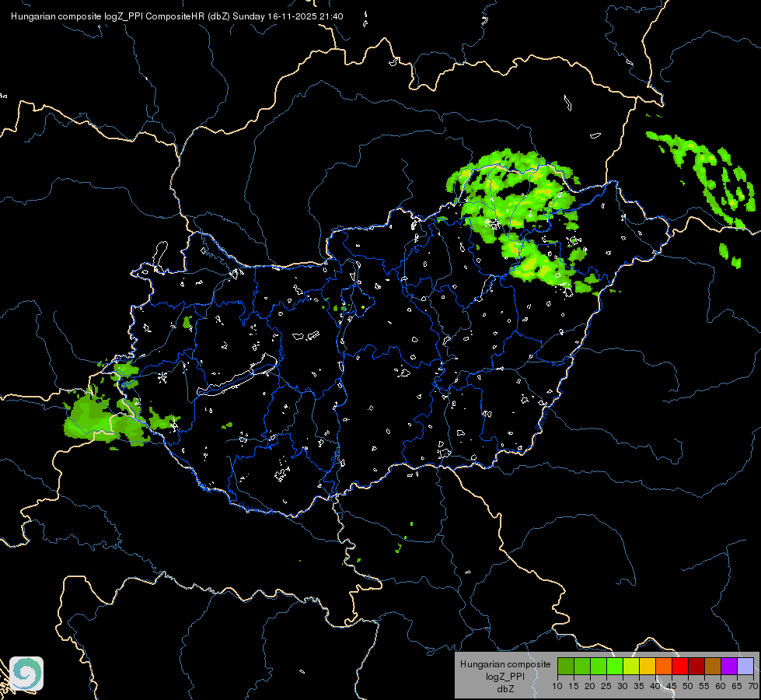Select the 50-55 dBZ dark red swatch

click(x=696, y=667)
